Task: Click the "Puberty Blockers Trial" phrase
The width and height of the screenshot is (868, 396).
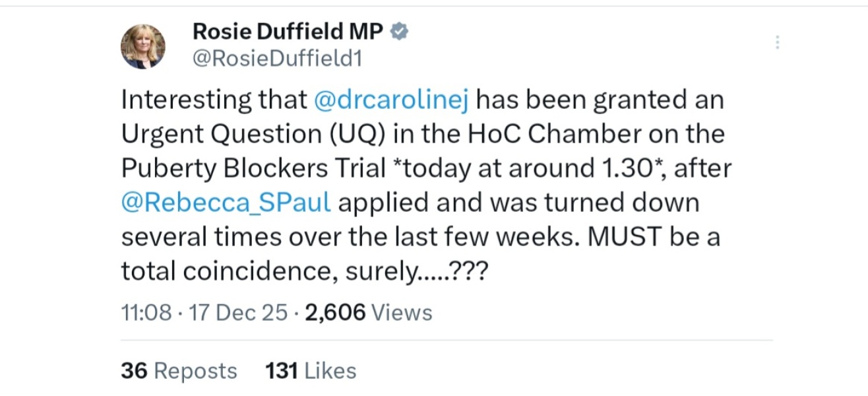Action: 253,168
